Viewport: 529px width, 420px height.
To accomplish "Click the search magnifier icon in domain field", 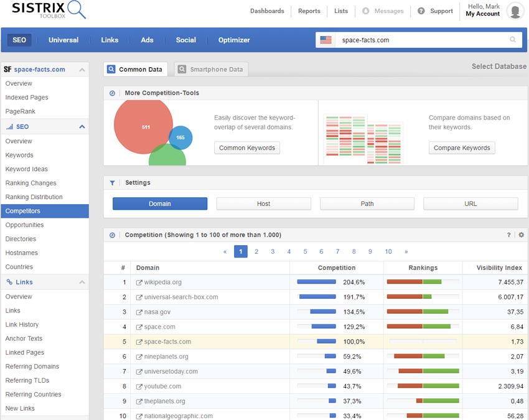I will pyautogui.click(x=512, y=40).
